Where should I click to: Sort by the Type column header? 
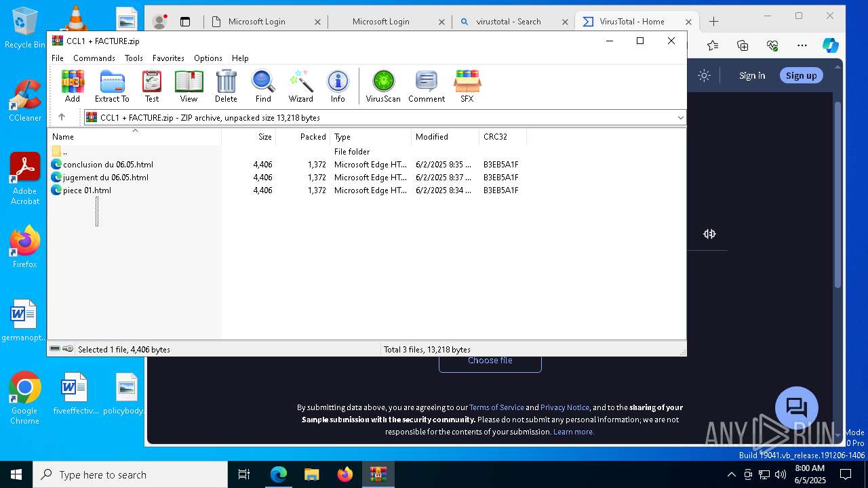(371, 137)
